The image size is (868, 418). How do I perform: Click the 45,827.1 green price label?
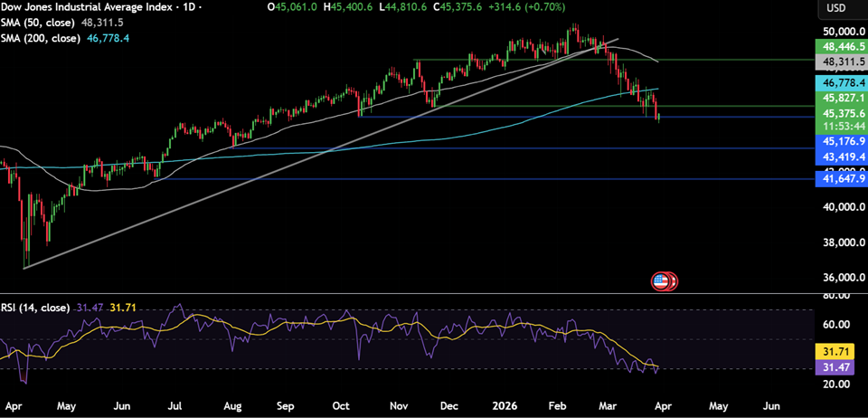[841, 98]
